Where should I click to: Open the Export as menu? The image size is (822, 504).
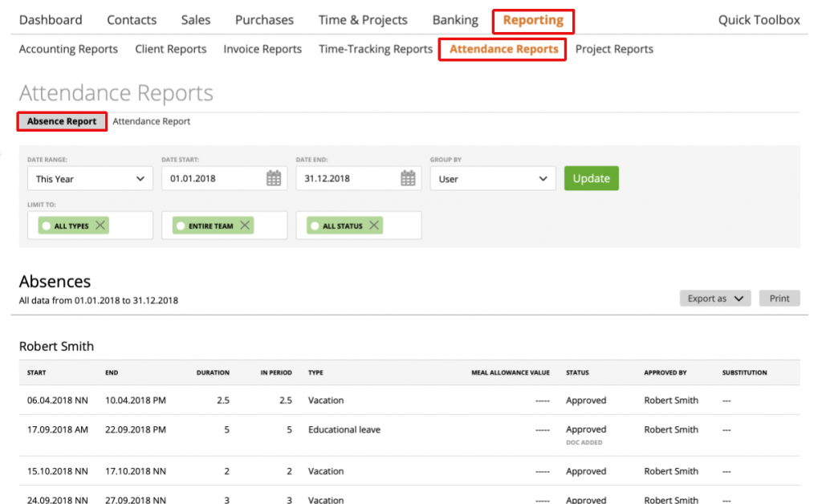[714, 298]
